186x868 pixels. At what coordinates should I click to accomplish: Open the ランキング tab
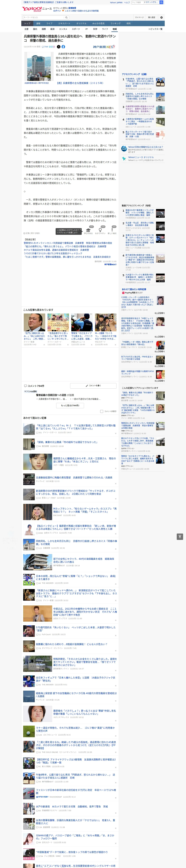(x=115, y=24)
